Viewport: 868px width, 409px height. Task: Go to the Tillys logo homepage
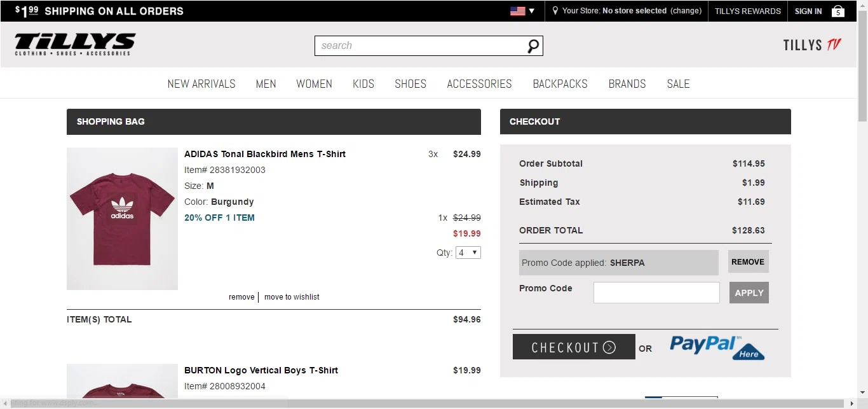pos(75,45)
